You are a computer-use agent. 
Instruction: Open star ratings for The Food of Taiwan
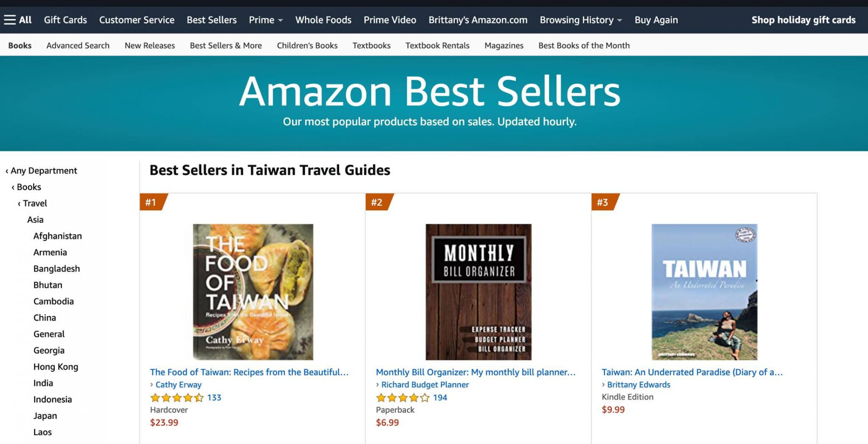click(177, 397)
